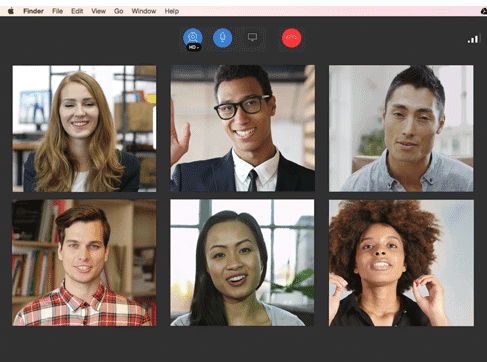Select video tile of woman with curly hair
This screenshot has height=362, width=487.
[x=401, y=263]
